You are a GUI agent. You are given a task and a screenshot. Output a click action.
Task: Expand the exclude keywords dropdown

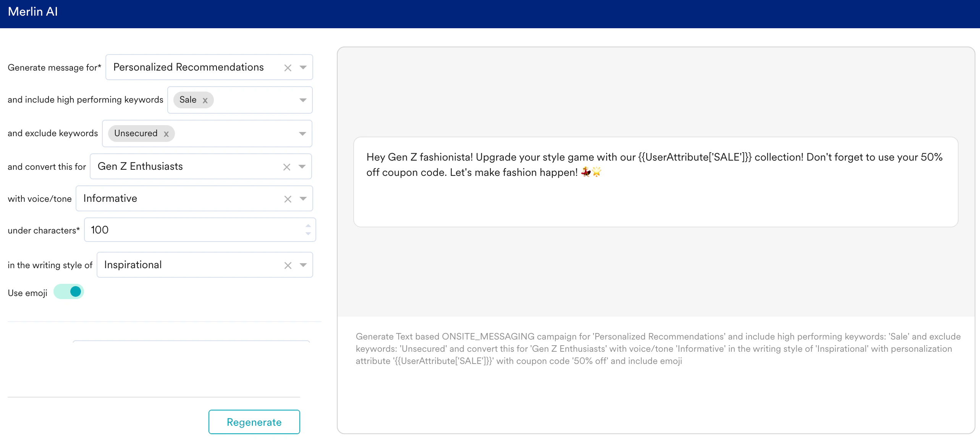coord(302,134)
